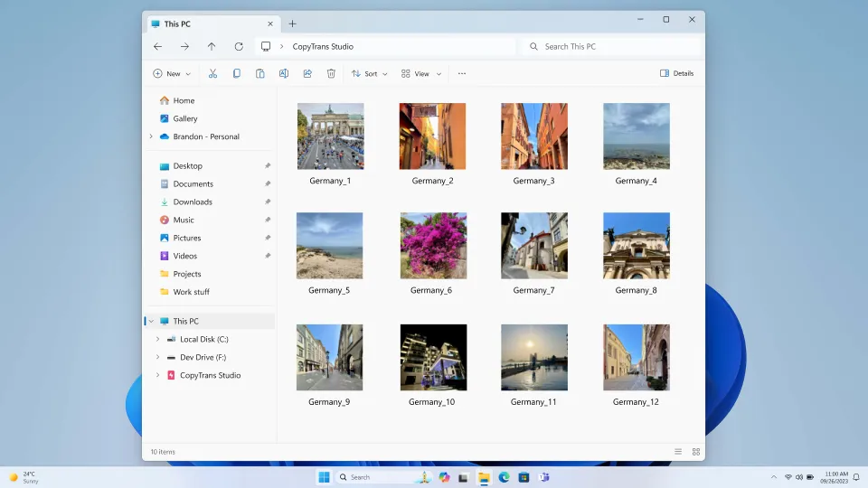
Task: Collapse the This PC tree node
Action: point(151,321)
